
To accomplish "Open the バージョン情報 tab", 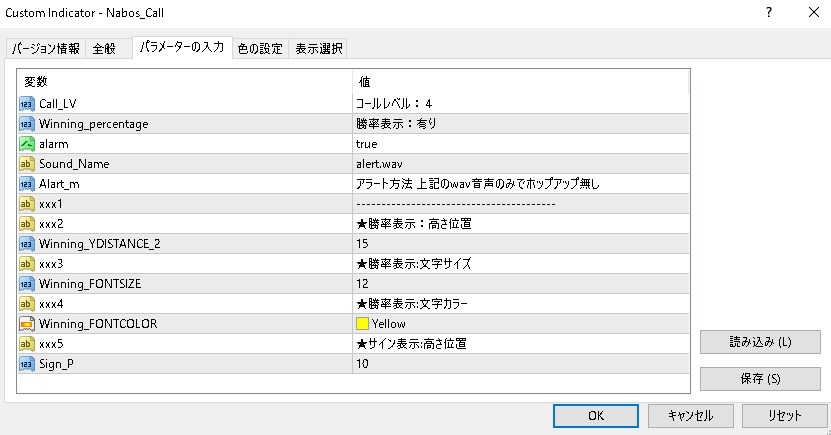I will tap(46, 49).
